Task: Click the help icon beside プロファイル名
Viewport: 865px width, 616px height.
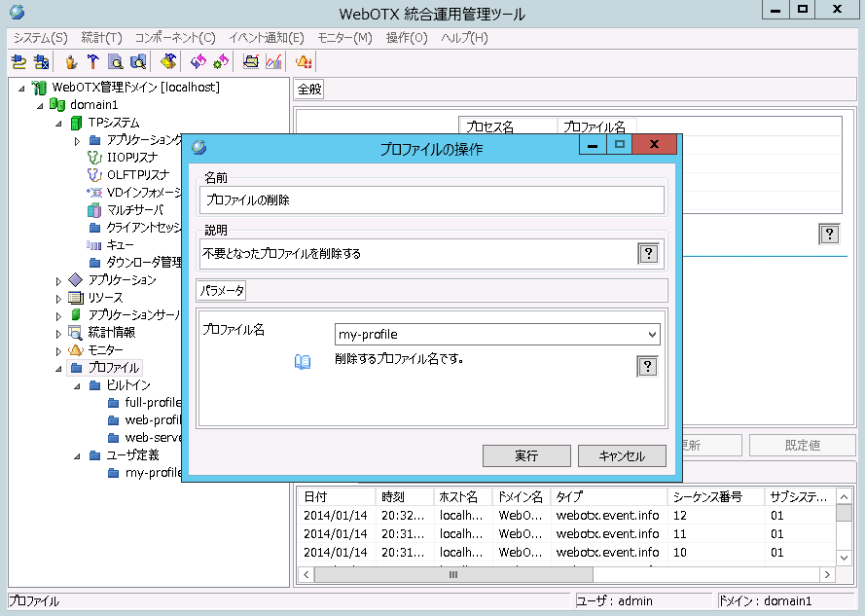Action: click(647, 366)
